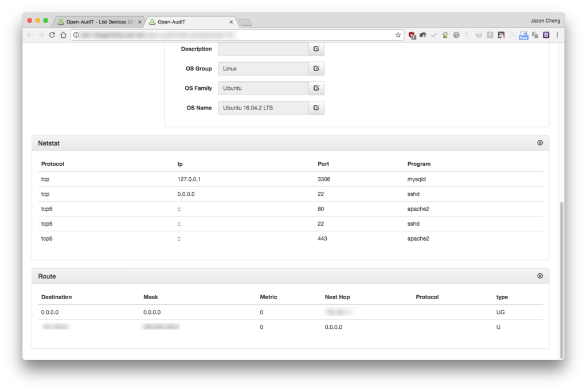Click the 'Program' column header in Netstat
The image size is (587, 392).
click(419, 164)
